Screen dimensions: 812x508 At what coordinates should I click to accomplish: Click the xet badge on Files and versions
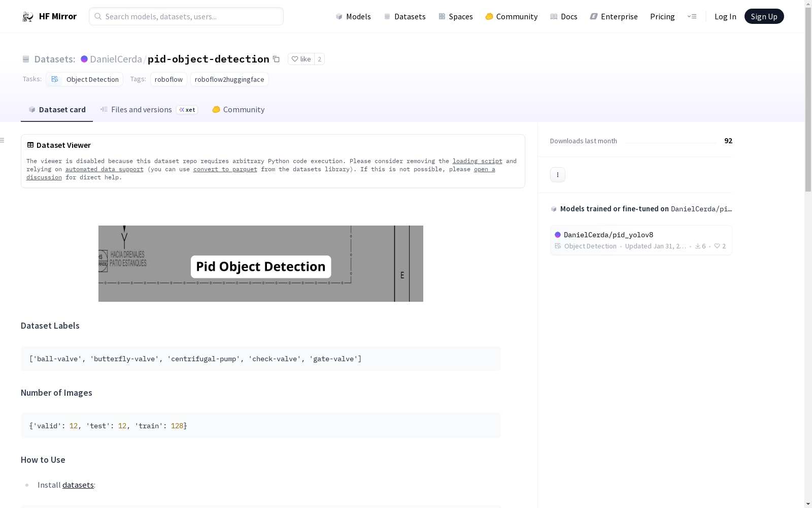[x=187, y=109]
